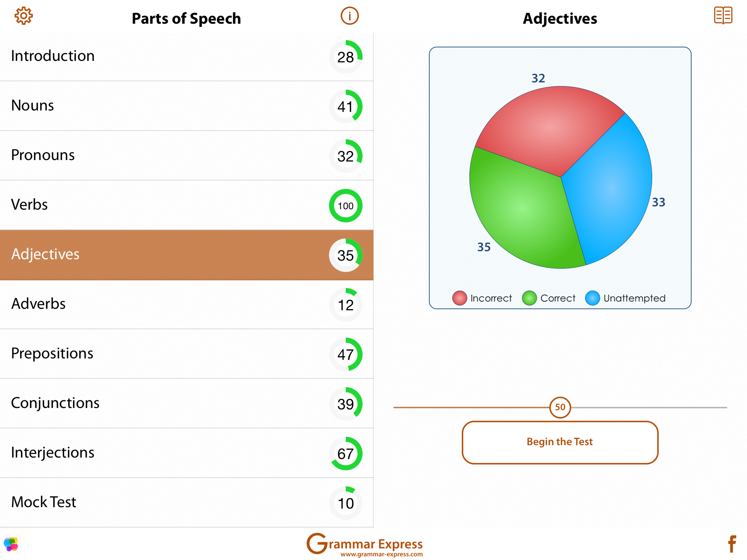The height and width of the screenshot is (560, 747).
Task: Click the Verbs 100 progress ring
Action: (345, 206)
